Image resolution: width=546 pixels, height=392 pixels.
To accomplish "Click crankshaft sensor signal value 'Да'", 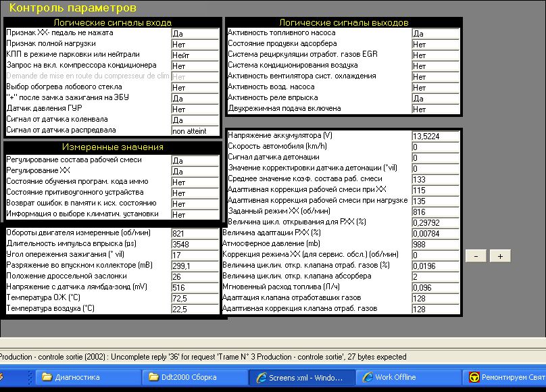I will (x=195, y=120).
